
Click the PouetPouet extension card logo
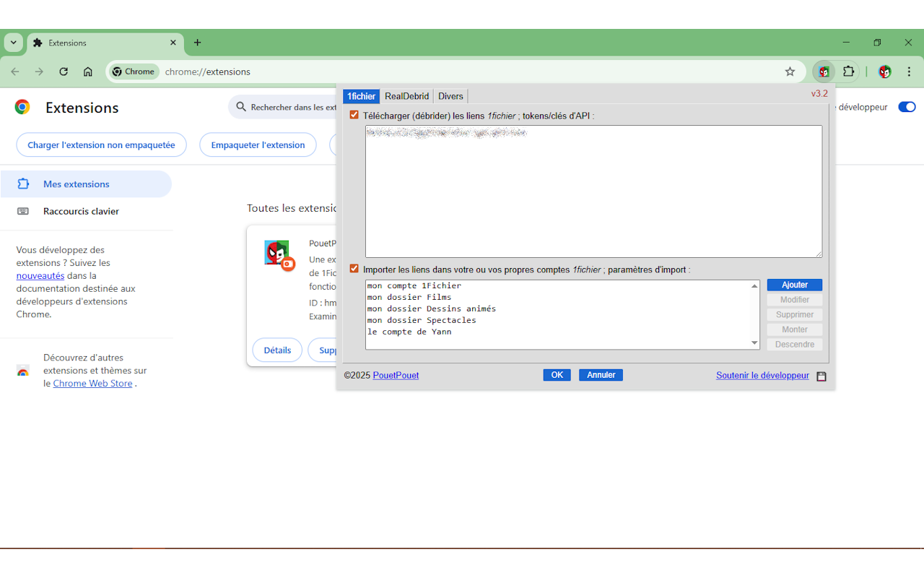tap(277, 254)
